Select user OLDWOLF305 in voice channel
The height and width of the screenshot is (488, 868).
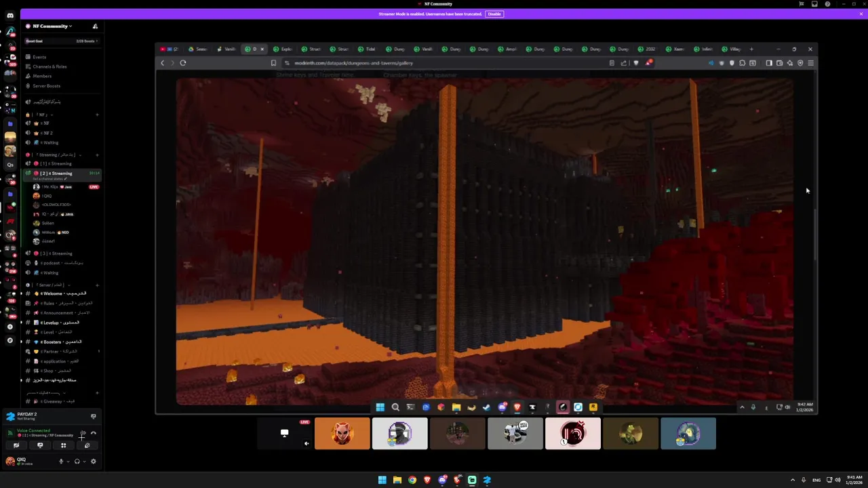56,205
